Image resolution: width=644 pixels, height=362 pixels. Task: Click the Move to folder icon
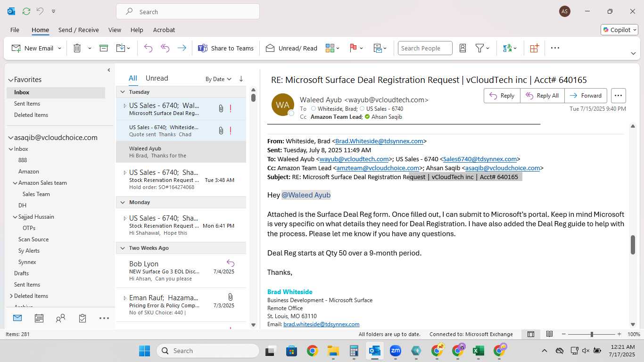pos(120,48)
